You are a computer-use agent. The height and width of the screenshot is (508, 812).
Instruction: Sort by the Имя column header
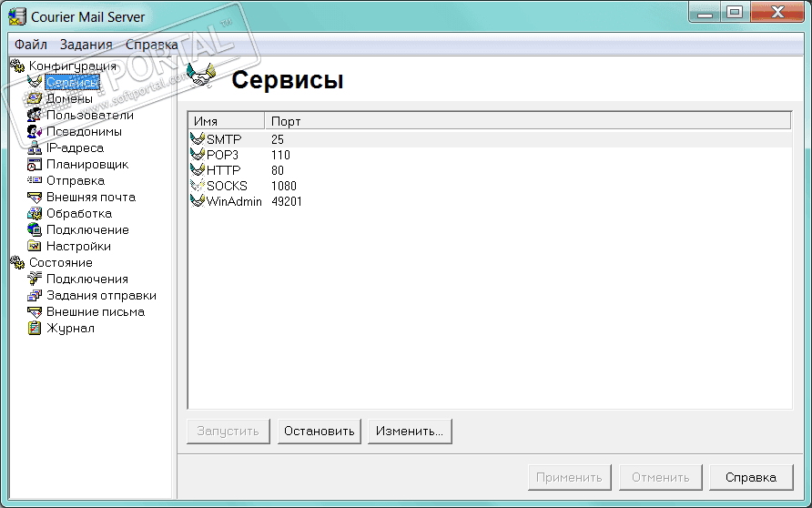coord(227,121)
